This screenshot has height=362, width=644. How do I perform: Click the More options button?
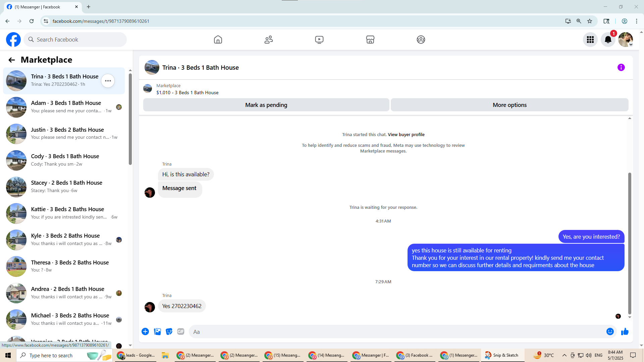[509, 105]
